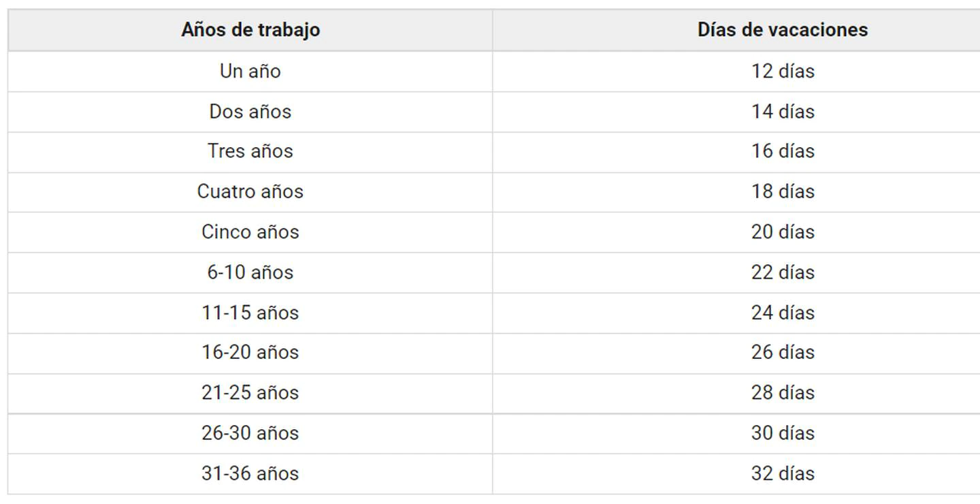Click the "Días de vacaciones" column header
This screenshot has height=504, width=980.
782,30
